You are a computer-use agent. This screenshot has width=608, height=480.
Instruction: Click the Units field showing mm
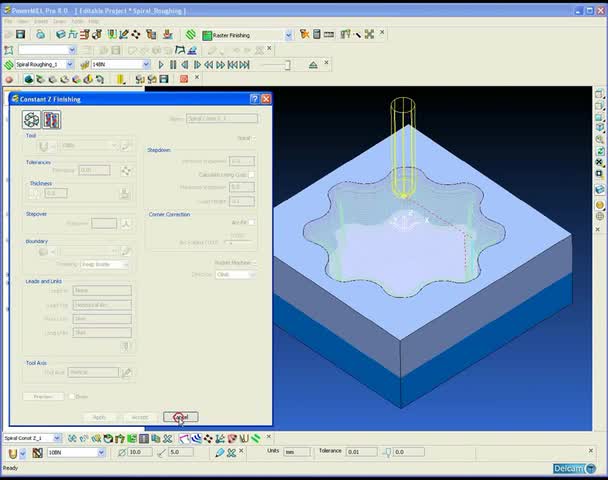(x=297, y=452)
